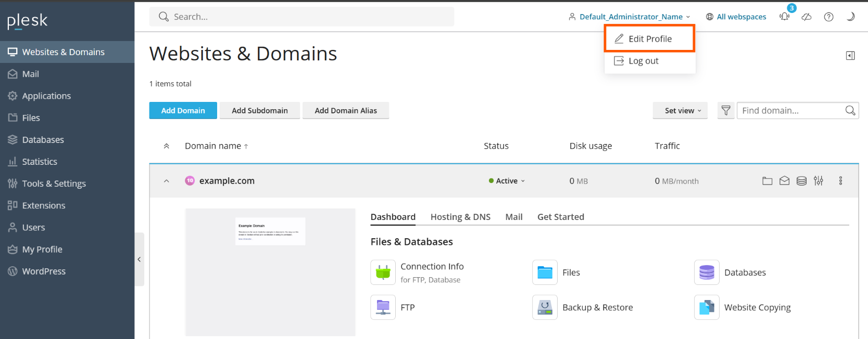868x339 pixels.
Task: Open the notifications bell icon
Action: (x=784, y=17)
